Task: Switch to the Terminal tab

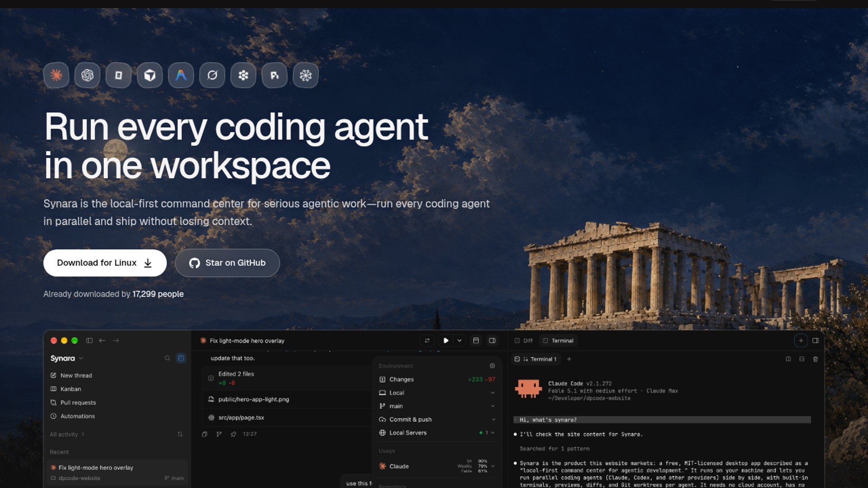Action: coord(558,341)
